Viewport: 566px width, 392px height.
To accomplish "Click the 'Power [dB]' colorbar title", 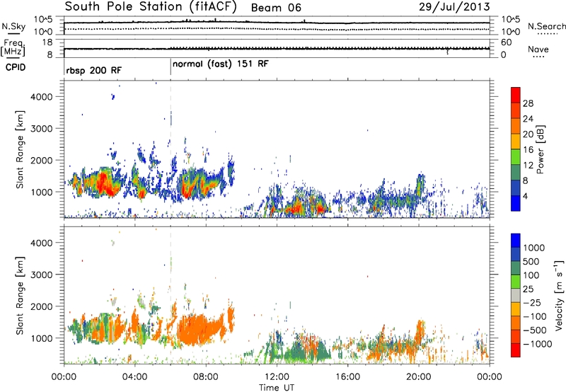I will coord(540,149).
